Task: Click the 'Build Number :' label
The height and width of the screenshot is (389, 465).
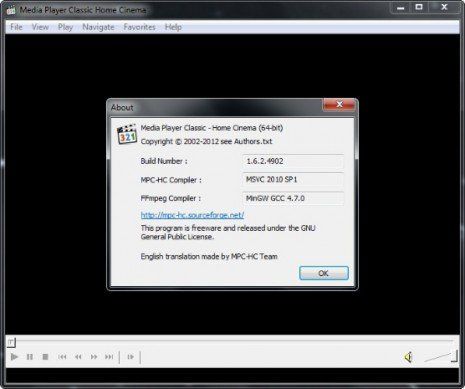Action: [x=164, y=161]
